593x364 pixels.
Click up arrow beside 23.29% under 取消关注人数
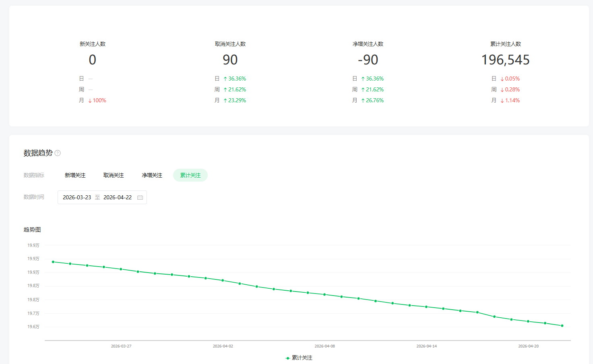pos(225,101)
